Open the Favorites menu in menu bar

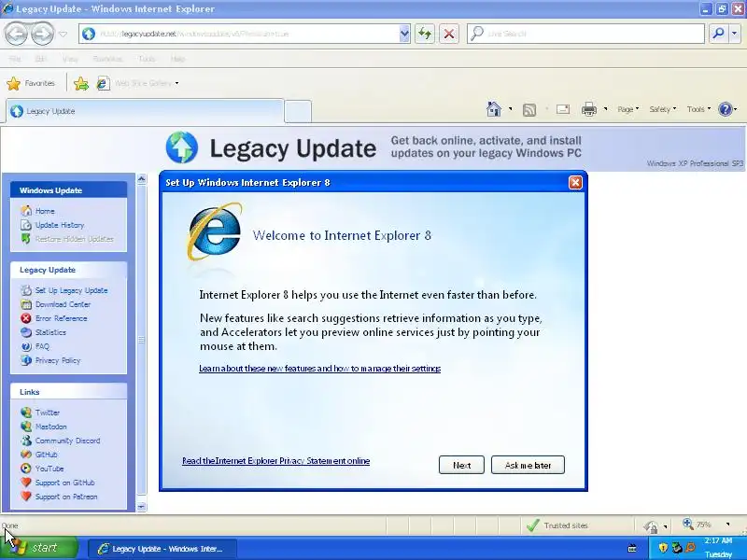107,59
